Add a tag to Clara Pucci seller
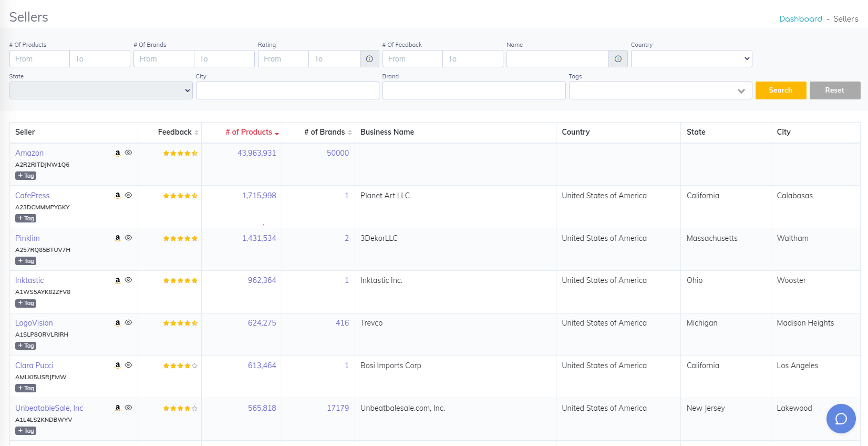This screenshot has height=446, width=868. 26,388
